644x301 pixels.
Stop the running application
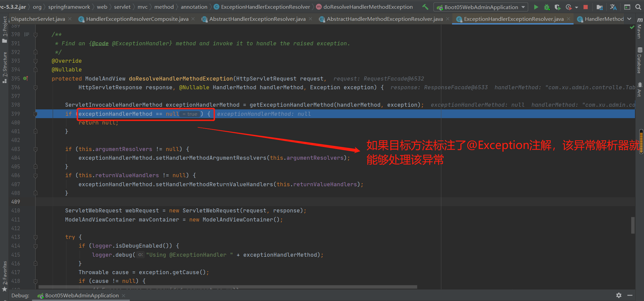[586, 7]
